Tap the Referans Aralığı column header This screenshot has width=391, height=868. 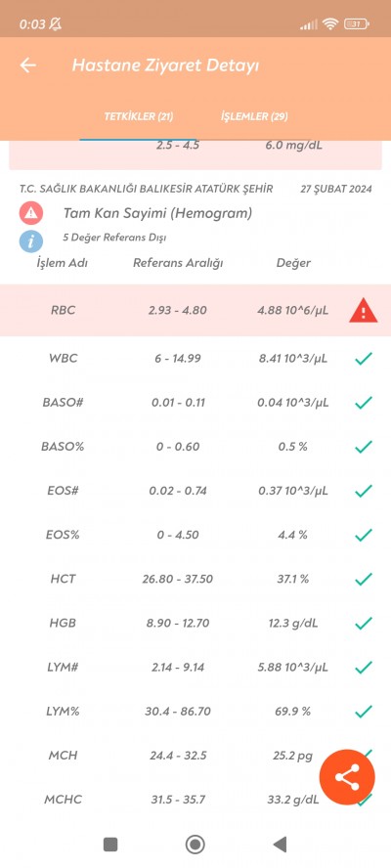178,263
